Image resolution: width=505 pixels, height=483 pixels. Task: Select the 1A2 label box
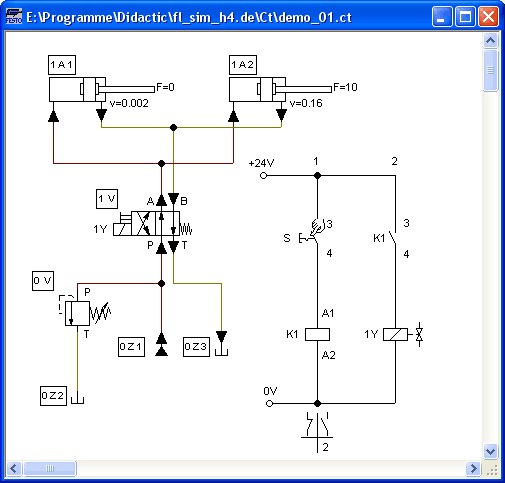click(x=243, y=65)
